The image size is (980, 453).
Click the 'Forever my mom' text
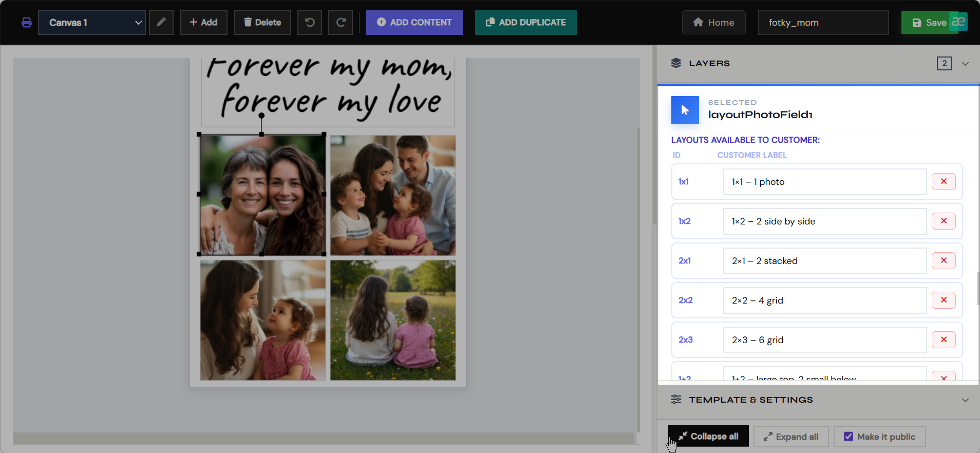(329, 69)
